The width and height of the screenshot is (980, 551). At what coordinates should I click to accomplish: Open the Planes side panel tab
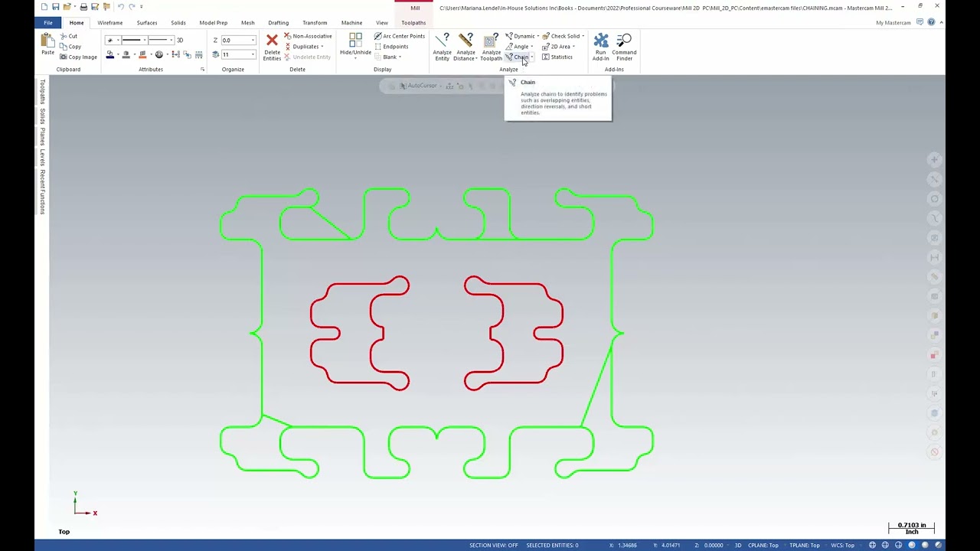pos(42,137)
